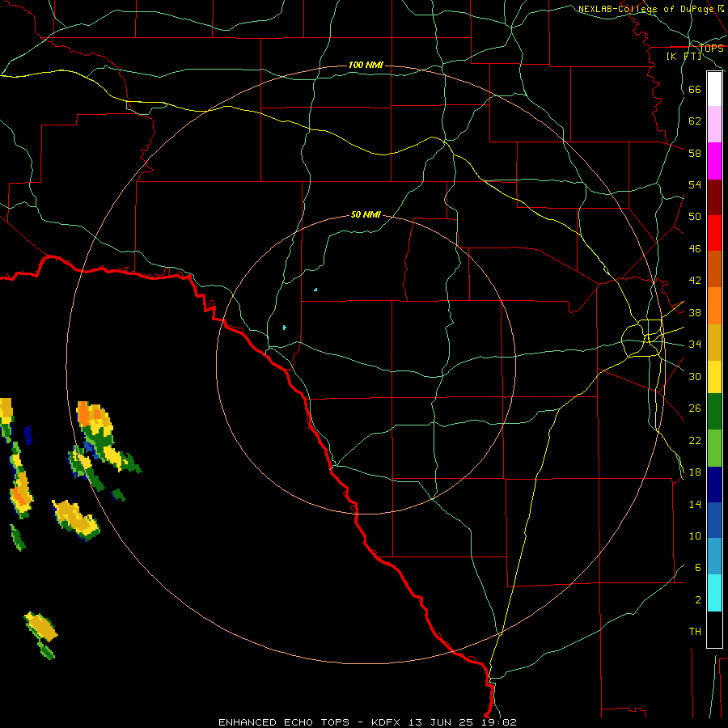Click the TOPS legend title

[x=711, y=48]
